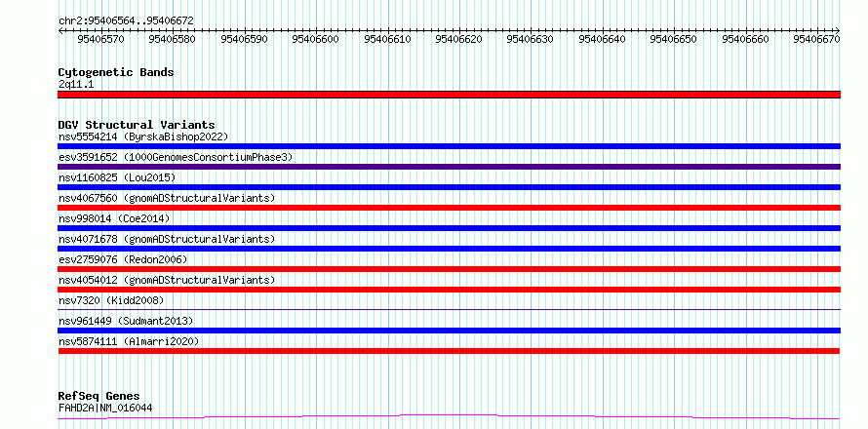This screenshot has width=868, height=429.
Task: Select the magenta FAHD2A gene line
Action: tap(449, 416)
